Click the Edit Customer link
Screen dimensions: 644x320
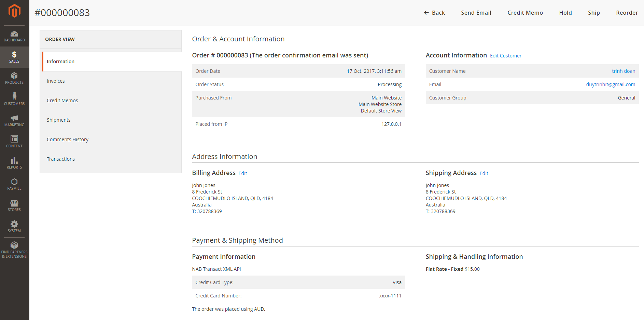click(505, 56)
